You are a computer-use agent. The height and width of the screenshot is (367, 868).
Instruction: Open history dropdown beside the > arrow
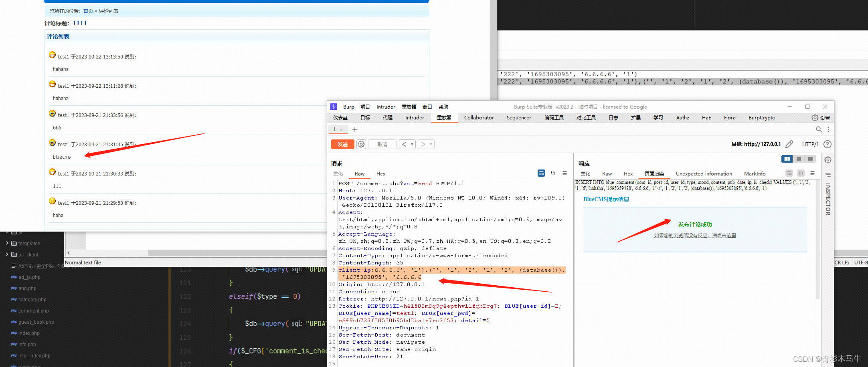point(431,144)
